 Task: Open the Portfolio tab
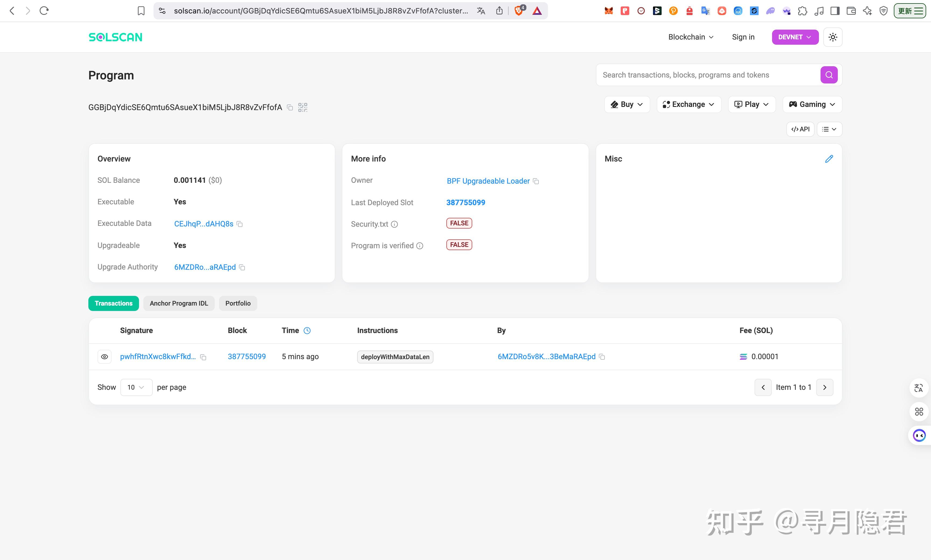click(238, 303)
